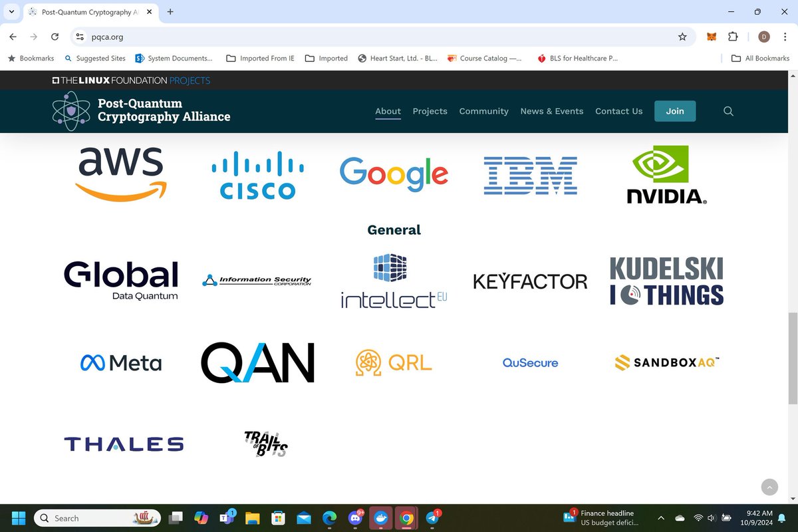This screenshot has height=532, width=798.
Task: Open the News & Events menu
Action: click(x=552, y=111)
